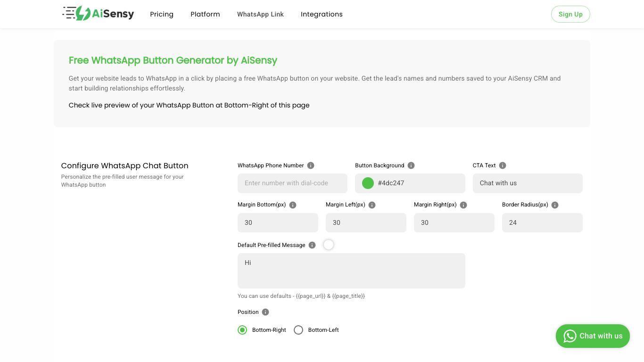Open the Pricing menu item
The width and height of the screenshot is (644, 362).
click(162, 14)
